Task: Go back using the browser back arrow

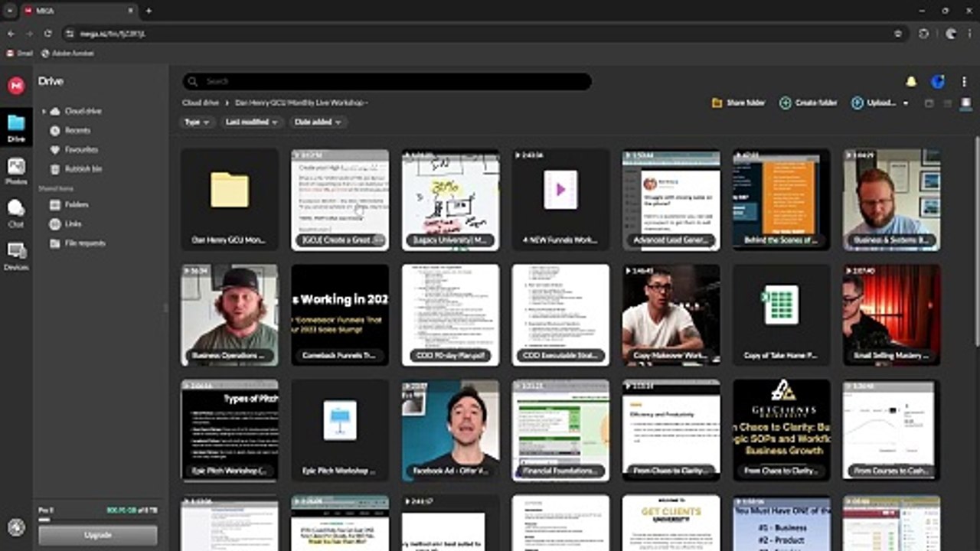Action: pos(10,34)
